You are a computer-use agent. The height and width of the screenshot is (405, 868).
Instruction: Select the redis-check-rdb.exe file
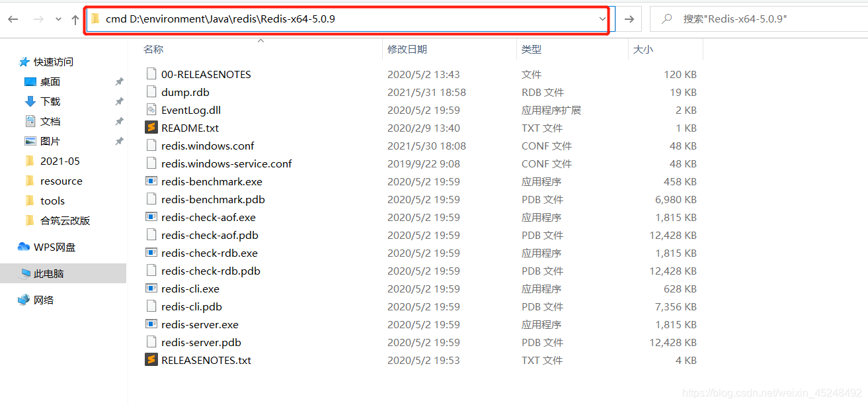tap(210, 253)
